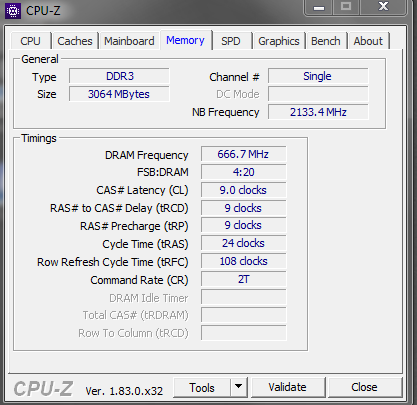This screenshot has height=405, width=417.
Task: Open the Caches tab
Action: [x=75, y=41]
